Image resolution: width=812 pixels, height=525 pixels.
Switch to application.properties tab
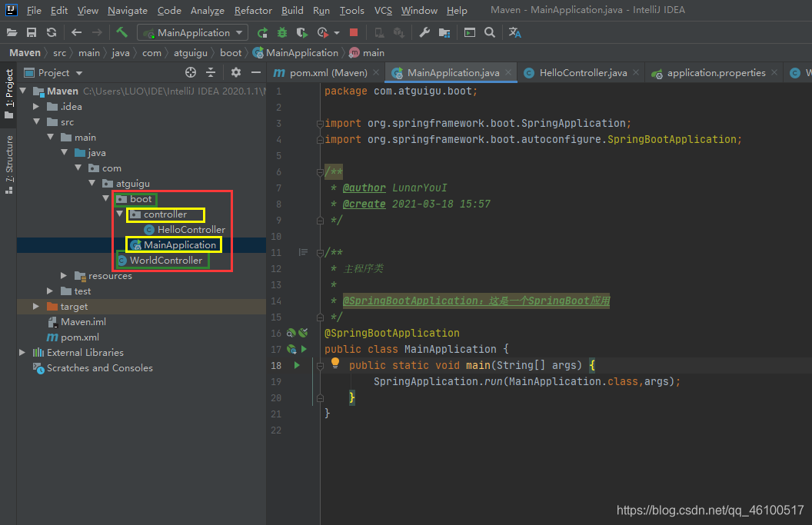[714, 73]
